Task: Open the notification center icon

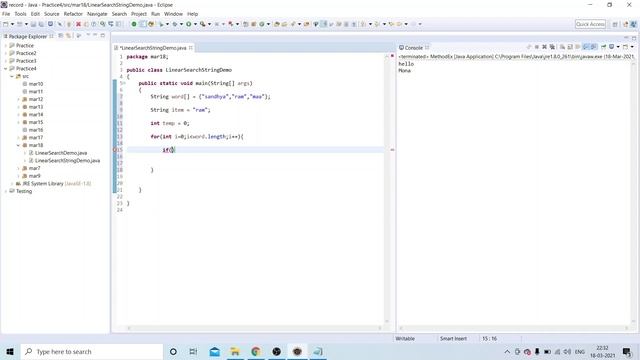Action: (627, 351)
